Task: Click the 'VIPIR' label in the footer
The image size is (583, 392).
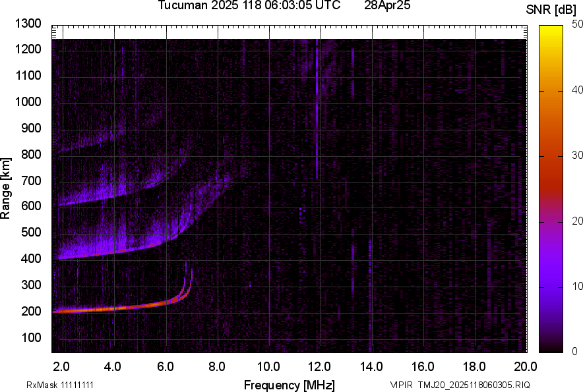Action: tap(401, 385)
